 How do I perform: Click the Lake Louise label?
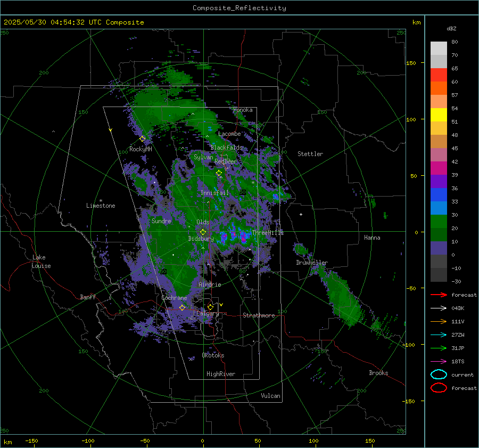tap(41, 262)
